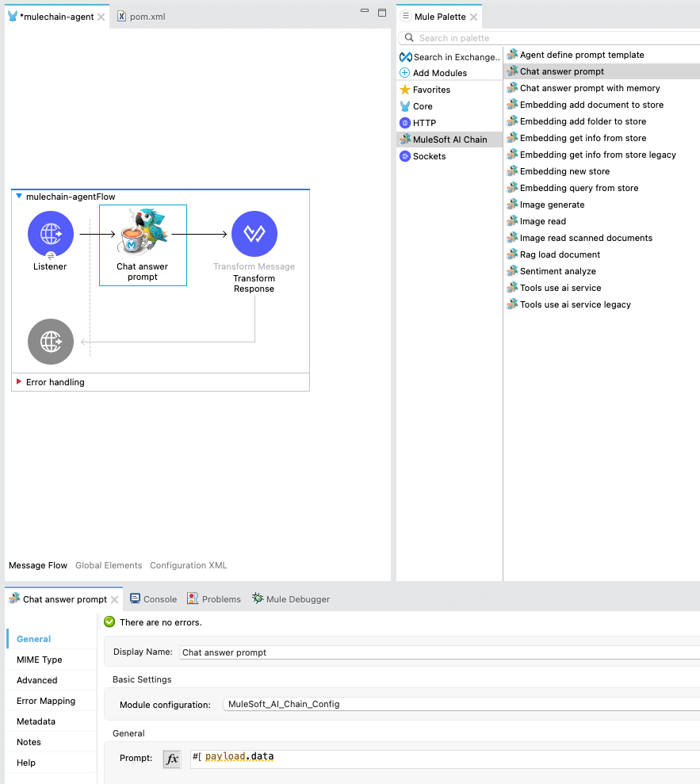Expand the Error handling section
This screenshot has width=700, height=784.
click(x=19, y=382)
